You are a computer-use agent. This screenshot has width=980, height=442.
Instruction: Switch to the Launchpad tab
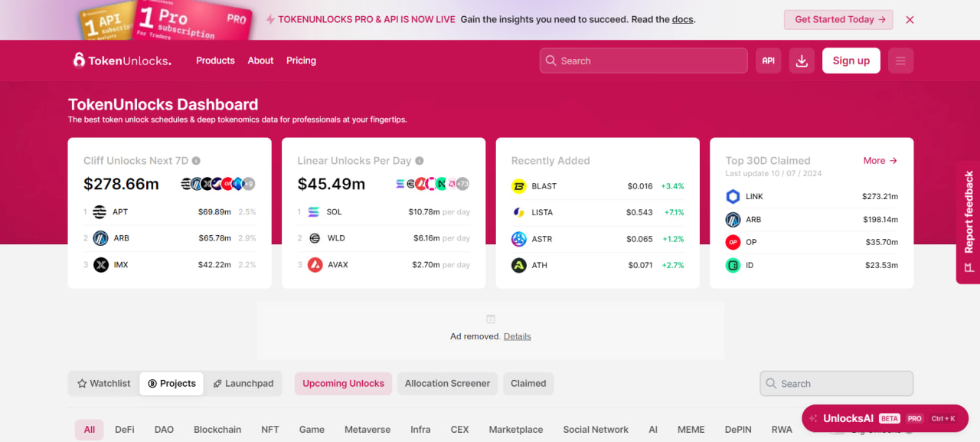pyautogui.click(x=243, y=384)
